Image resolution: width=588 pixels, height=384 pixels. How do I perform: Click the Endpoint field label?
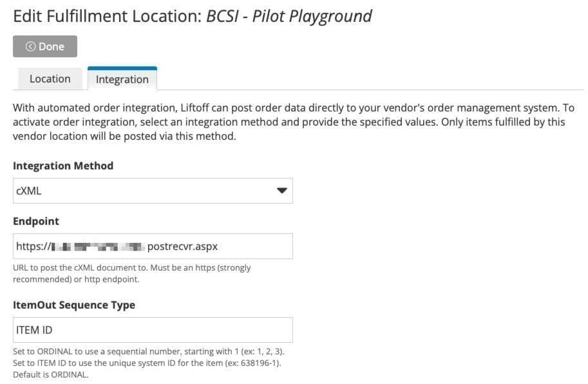[36, 221]
